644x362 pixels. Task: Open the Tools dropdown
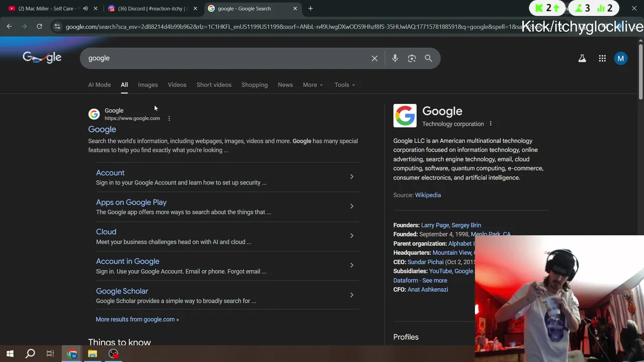pos(345,85)
